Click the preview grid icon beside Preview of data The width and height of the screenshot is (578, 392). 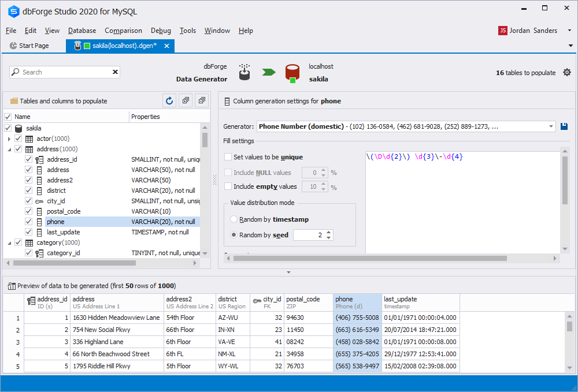pyautogui.click(x=12, y=286)
